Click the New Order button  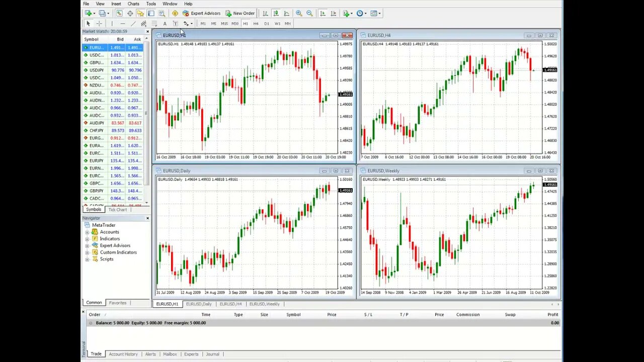[x=240, y=13]
